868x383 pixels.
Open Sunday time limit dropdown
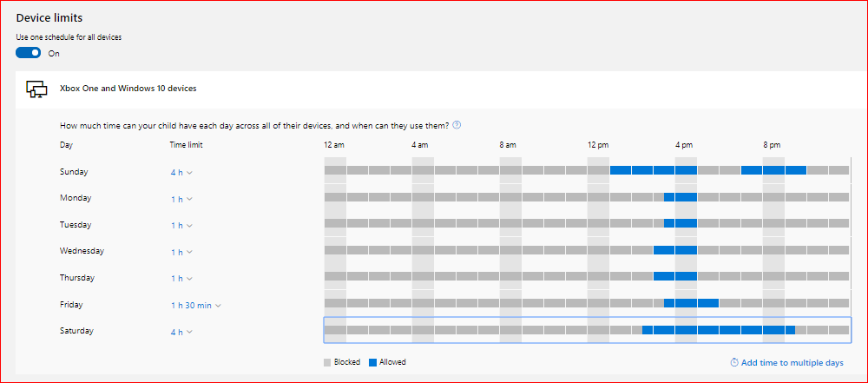click(181, 172)
